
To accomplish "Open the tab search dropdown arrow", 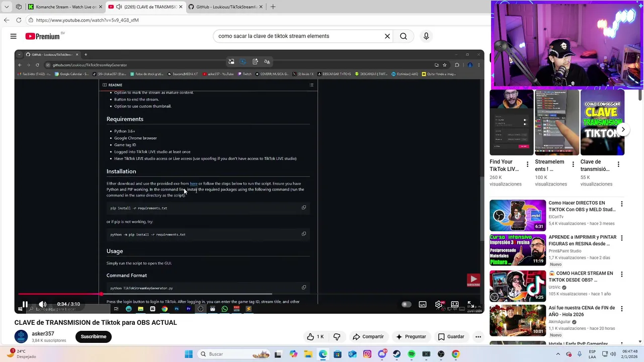I will (7, 7).
